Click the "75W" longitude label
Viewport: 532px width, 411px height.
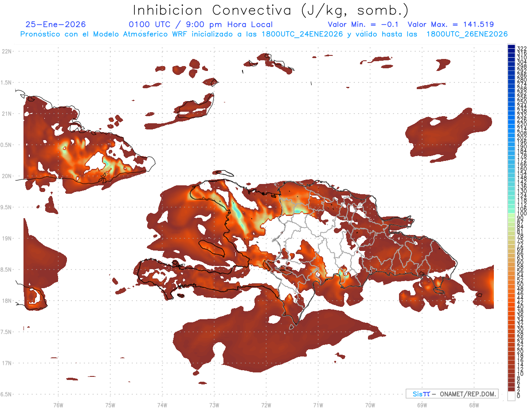coord(110,405)
